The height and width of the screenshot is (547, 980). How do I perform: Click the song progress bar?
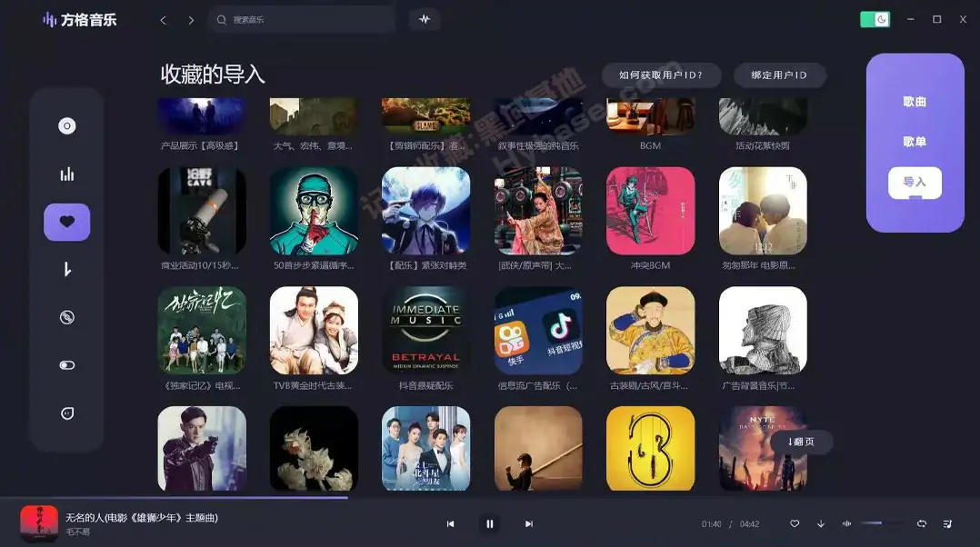490,498
